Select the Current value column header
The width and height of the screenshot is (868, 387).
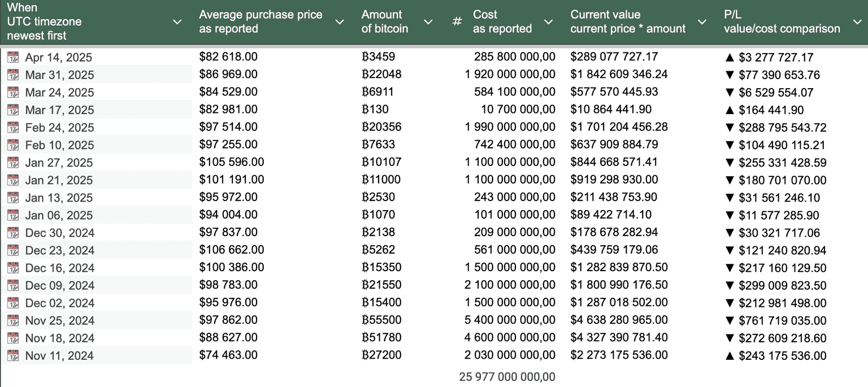[x=627, y=22]
